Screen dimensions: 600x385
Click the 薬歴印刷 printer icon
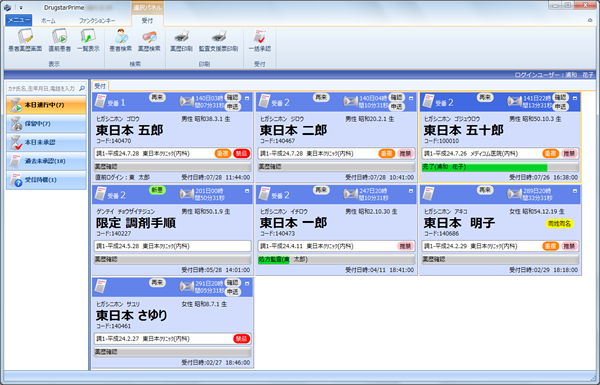coord(181,41)
